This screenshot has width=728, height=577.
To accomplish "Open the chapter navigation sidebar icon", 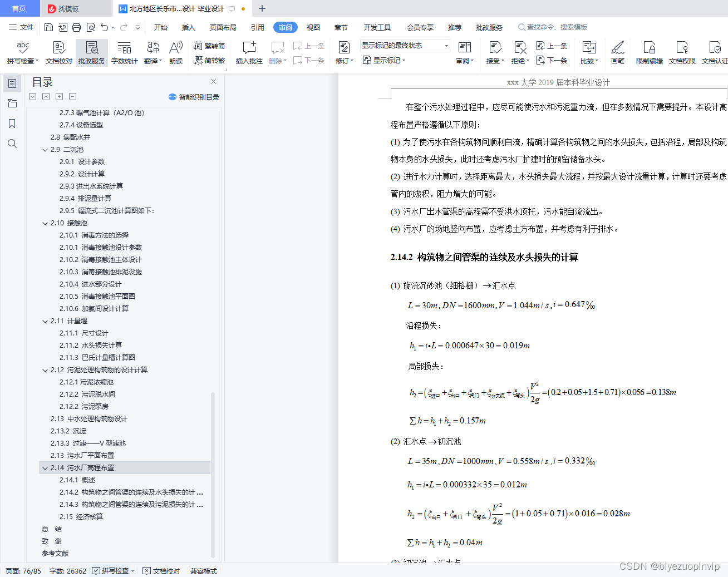I will [12, 103].
